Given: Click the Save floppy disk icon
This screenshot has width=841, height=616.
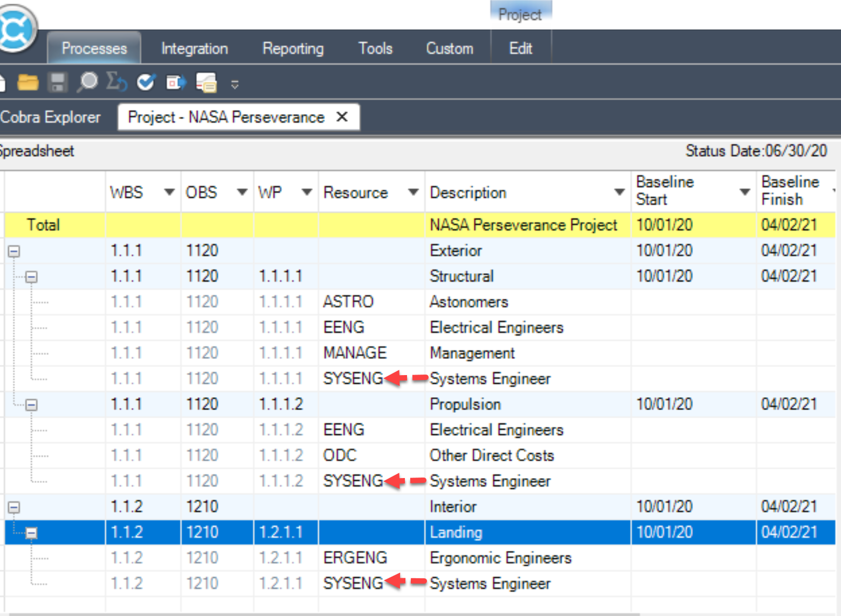Looking at the screenshot, I should (x=58, y=82).
